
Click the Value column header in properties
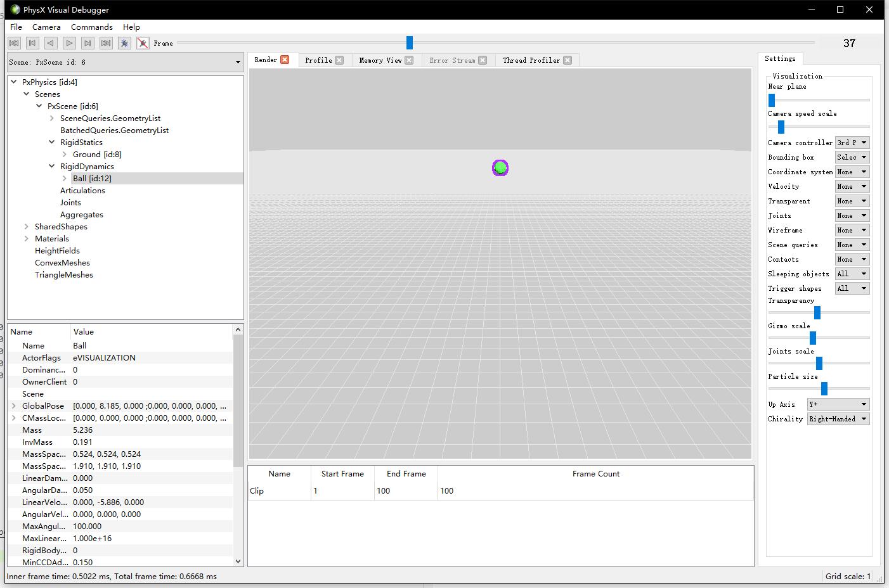152,331
